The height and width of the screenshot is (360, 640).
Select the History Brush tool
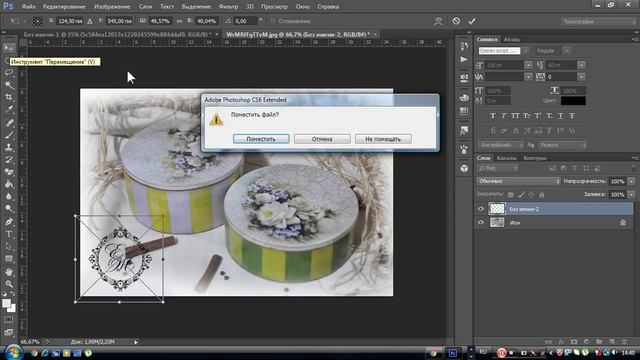click(9, 160)
